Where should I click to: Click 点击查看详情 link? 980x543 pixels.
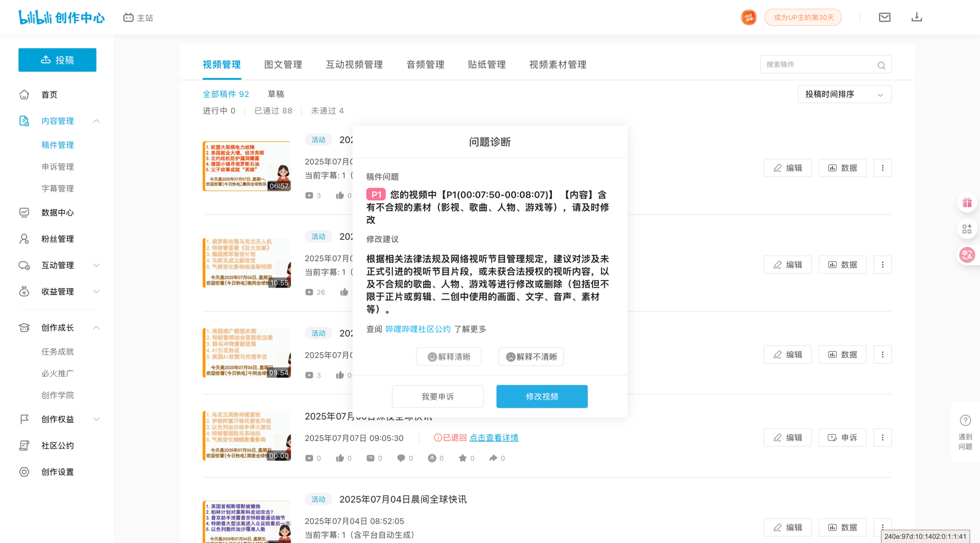point(493,438)
